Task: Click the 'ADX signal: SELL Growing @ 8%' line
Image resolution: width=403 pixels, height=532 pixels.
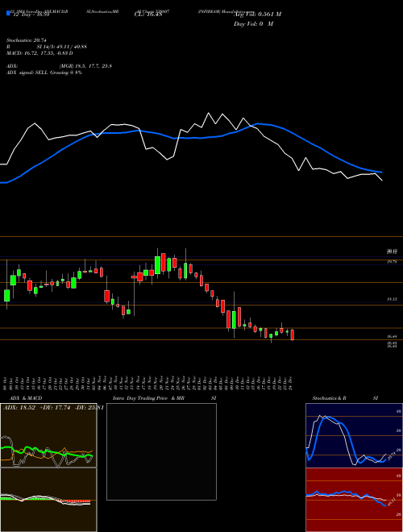Action: point(44,73)
